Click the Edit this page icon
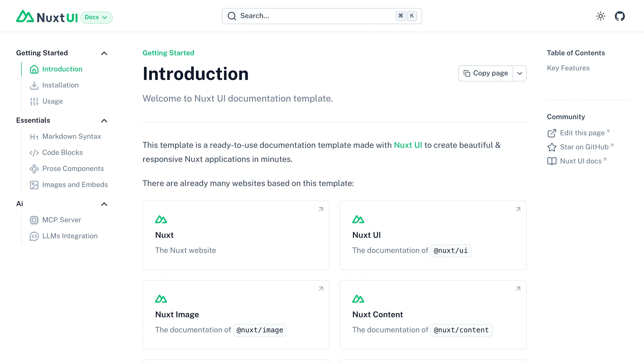Screen dimensions: 644x362 point(552,133)
